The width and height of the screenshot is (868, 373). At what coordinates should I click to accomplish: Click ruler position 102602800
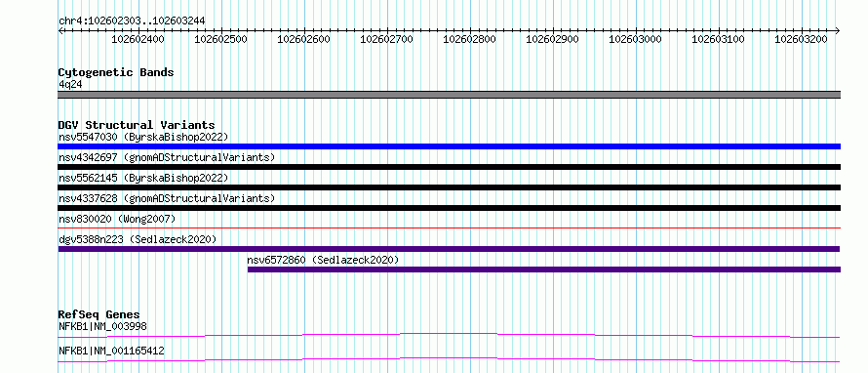point(469,39)
